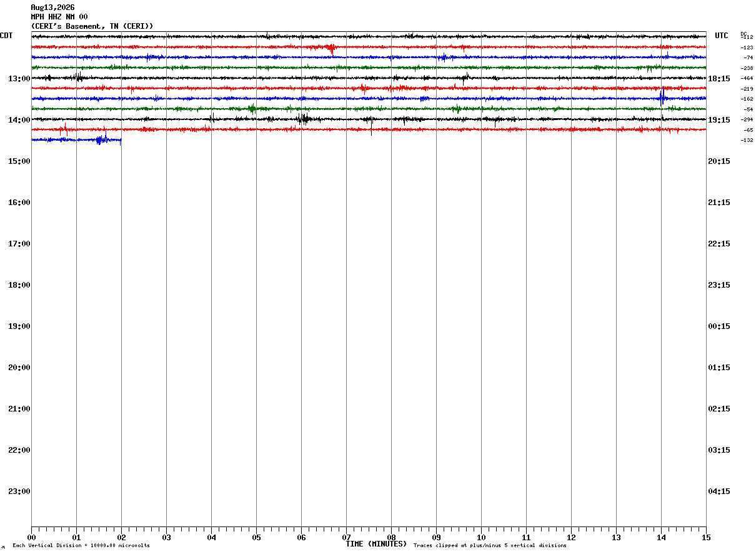Click the 18:15 UTC time label
The height and width of the screenshot is (554, 756).
click(719, 79)
